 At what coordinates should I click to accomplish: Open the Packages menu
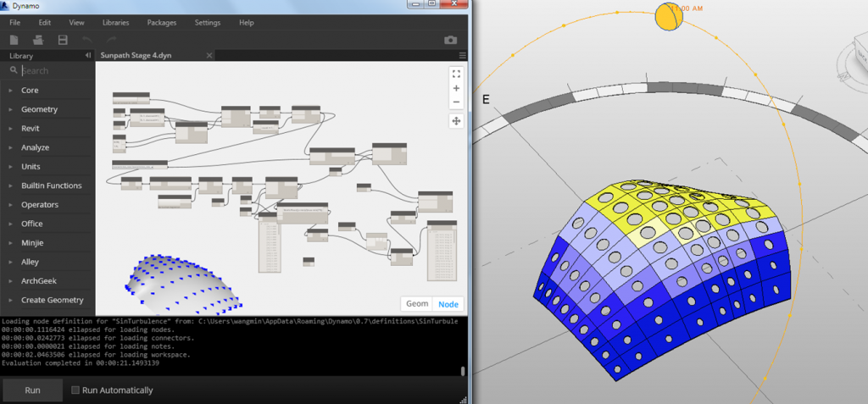pos(161,23)
